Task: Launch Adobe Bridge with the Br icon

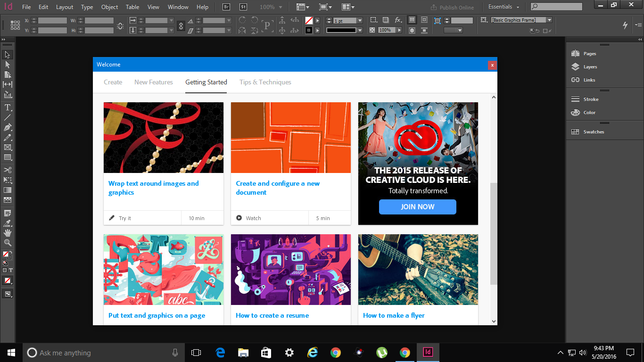Action: pos(225,7)
